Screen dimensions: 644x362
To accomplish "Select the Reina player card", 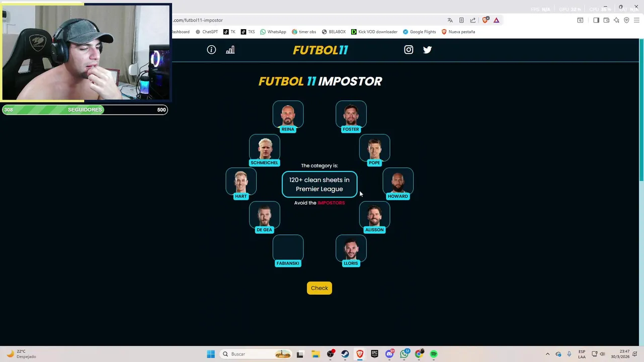I will point(288,117).
